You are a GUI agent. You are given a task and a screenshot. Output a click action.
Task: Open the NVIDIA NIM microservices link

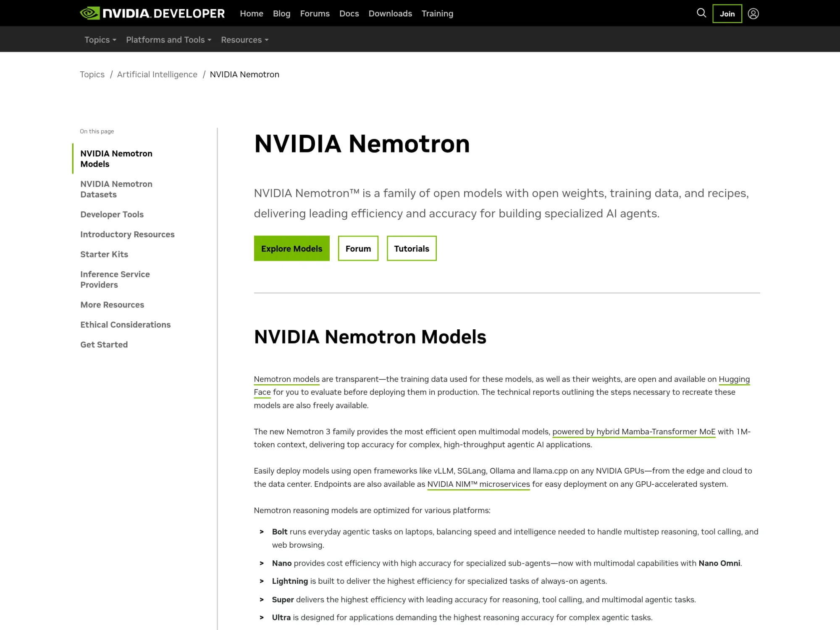click(478, 484)
